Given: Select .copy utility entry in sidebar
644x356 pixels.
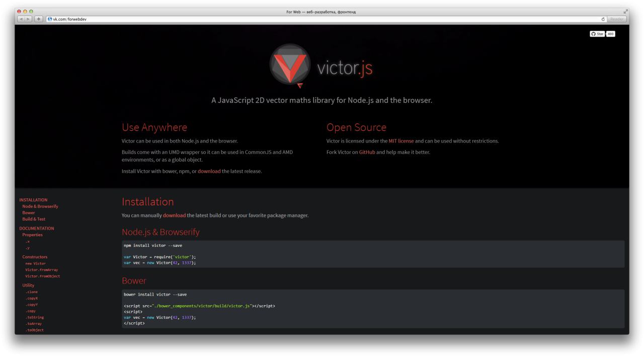Looking at the screenshot, I should point(31,311).
